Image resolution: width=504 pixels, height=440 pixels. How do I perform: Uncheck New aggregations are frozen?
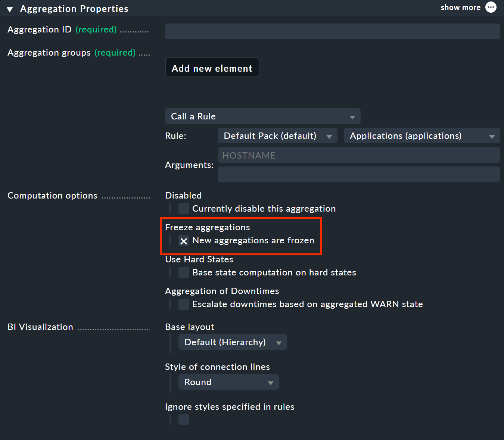click(x=183, y=241)
